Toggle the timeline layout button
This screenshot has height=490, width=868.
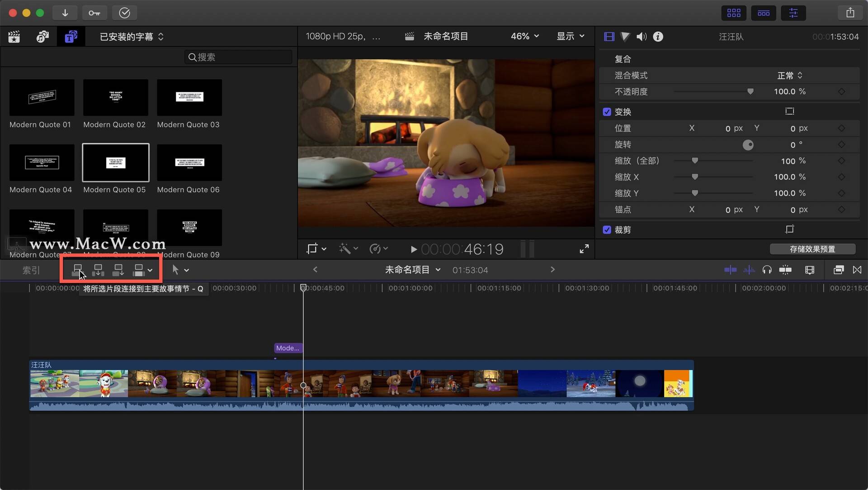pyautogui.click(x=764, y=13)
